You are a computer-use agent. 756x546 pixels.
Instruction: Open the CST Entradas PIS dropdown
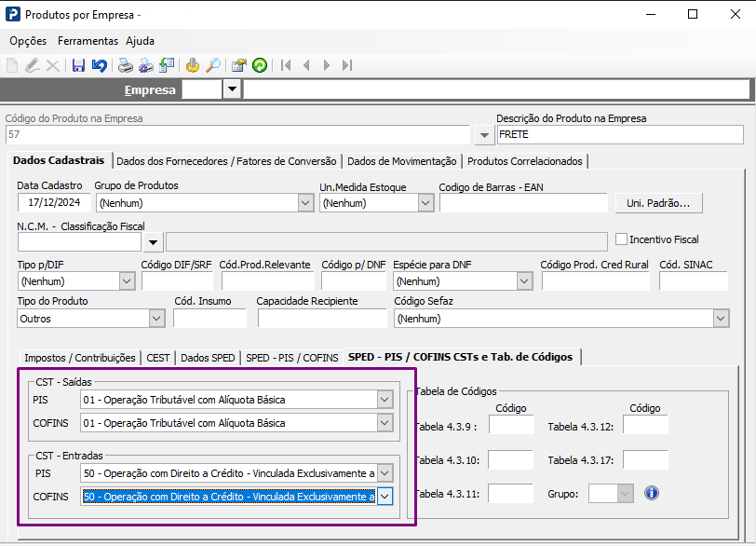385,473
